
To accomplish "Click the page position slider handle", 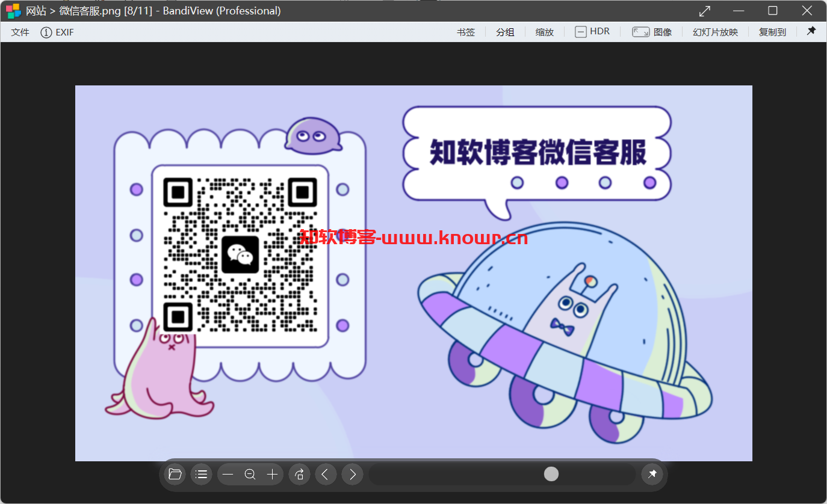I will click(551, 475).
